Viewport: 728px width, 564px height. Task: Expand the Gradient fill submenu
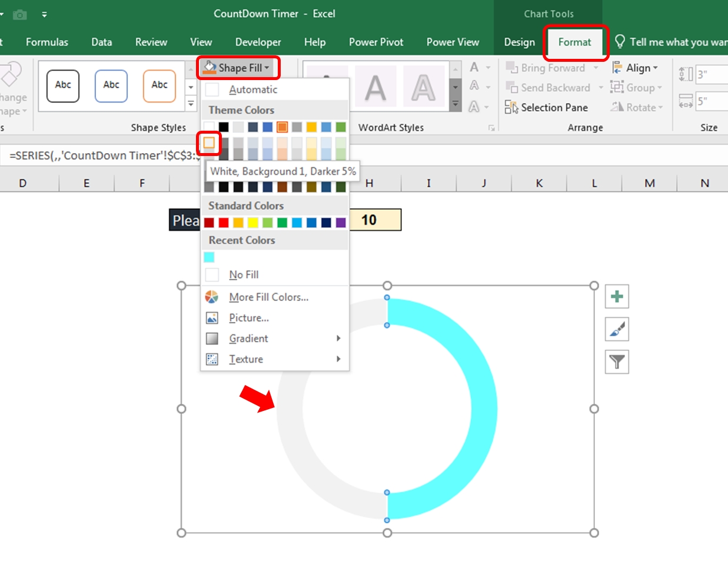(248, 339)
